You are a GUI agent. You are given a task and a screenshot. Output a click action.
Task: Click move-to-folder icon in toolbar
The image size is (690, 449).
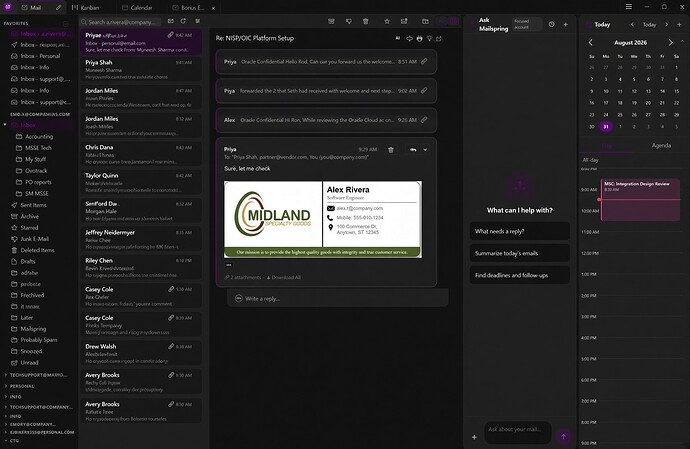[x=425, y=21]
